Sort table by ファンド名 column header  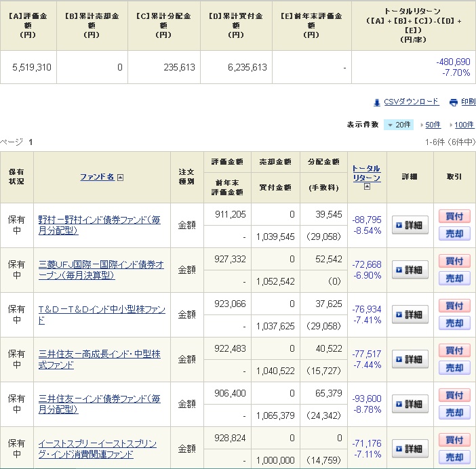(x=97, y=177)
